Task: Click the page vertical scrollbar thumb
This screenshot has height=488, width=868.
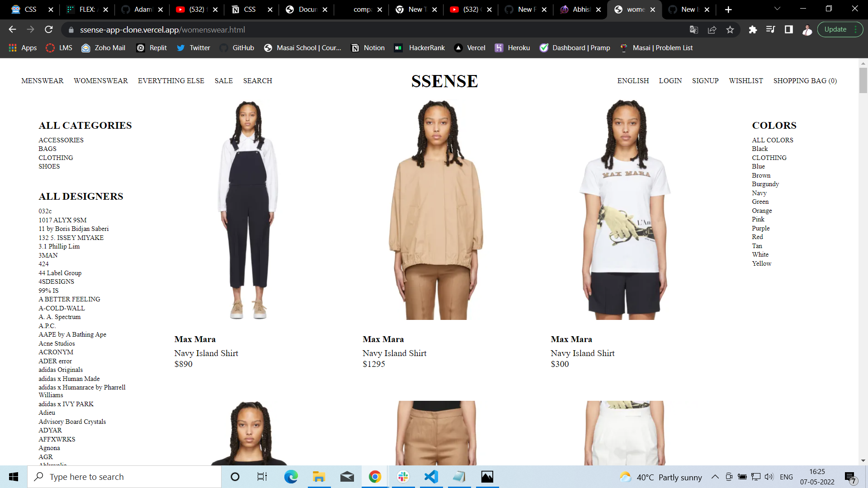Action: [863, 80]
